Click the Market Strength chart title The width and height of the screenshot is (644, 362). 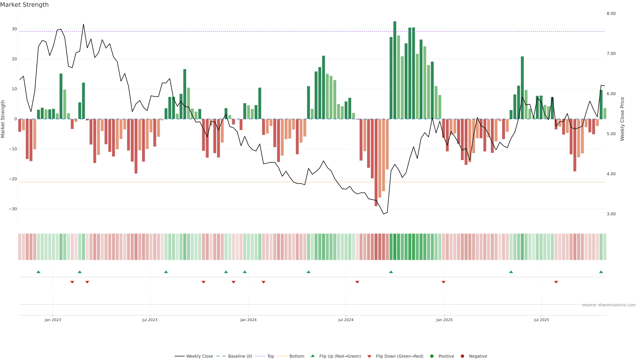(x=24, y=5)
